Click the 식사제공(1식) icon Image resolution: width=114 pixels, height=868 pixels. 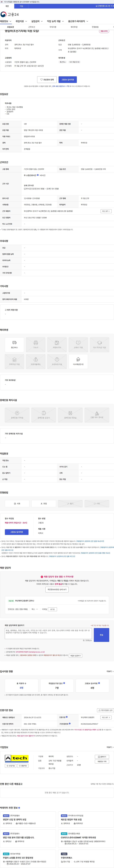pos(78,362)
